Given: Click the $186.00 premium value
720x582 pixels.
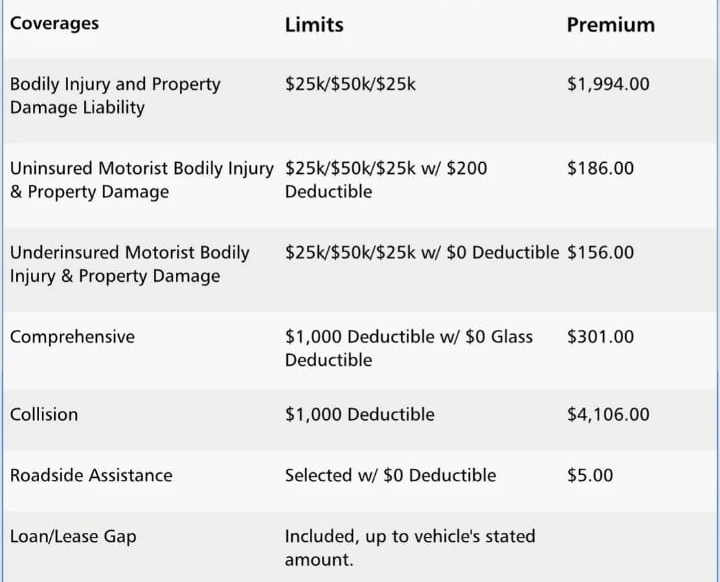Looking at the screenshot, I should click(x=600, y=168).
